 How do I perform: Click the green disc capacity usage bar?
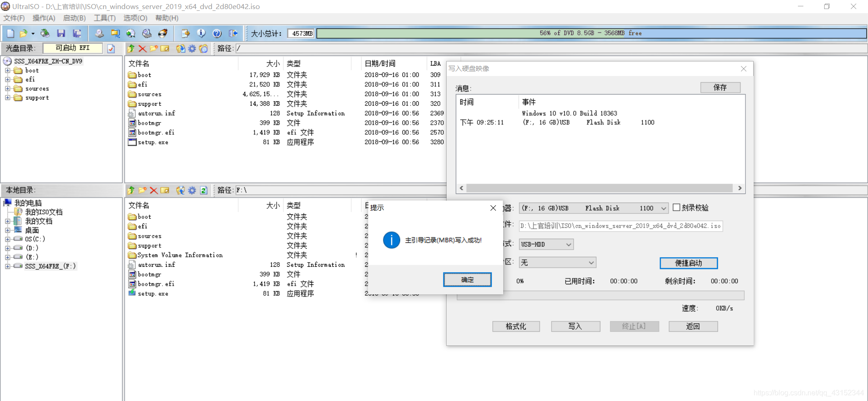tap(591, 33)
